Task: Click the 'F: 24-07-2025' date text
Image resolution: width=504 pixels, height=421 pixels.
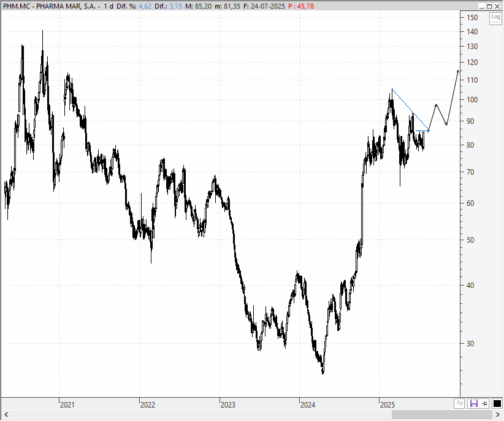Action: [264, 6]
